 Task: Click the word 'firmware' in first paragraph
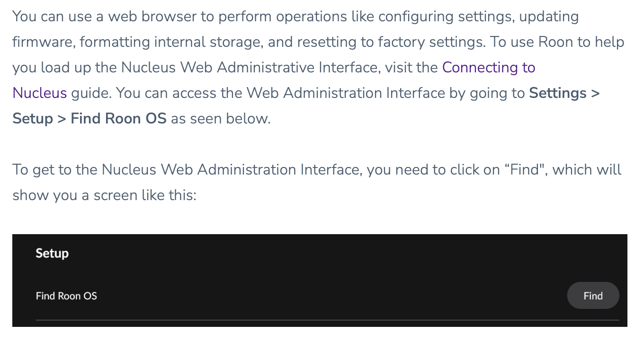41,42
